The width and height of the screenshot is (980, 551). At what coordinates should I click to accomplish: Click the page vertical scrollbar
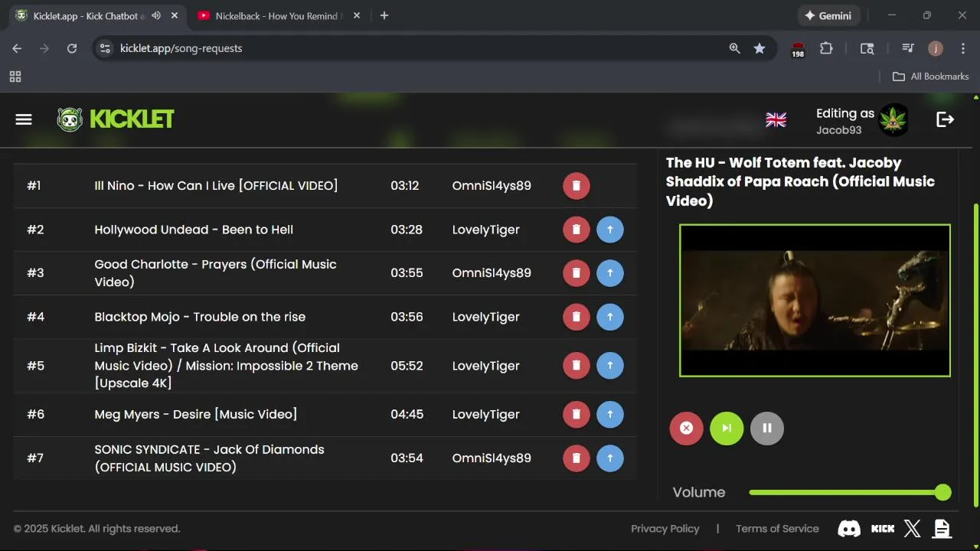(975, 354)
